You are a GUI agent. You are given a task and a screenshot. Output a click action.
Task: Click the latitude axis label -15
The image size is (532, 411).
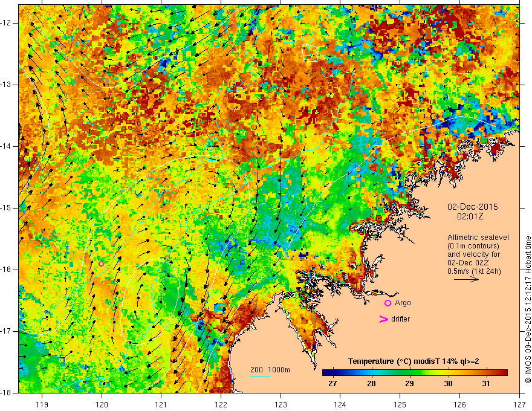tap(6, 208)
